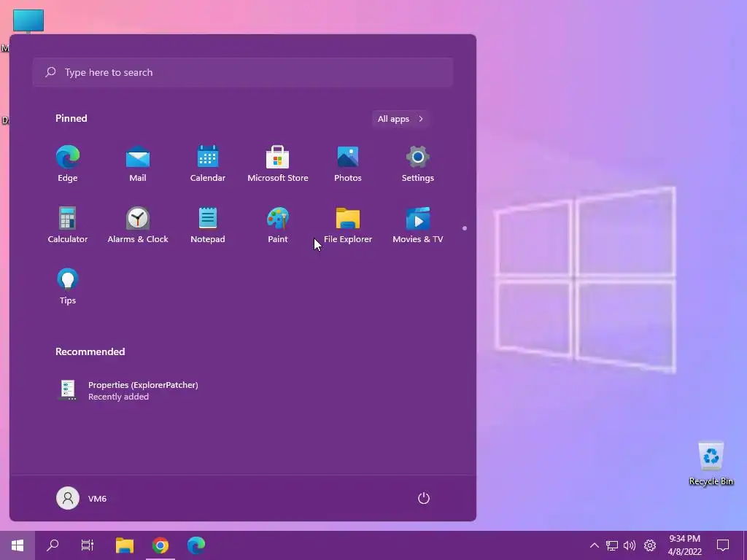This screenshot has height=560, width=747.
Task: Open recommended Properties (ExplorerPatcher) item
Action: click(x=128, y=391)
